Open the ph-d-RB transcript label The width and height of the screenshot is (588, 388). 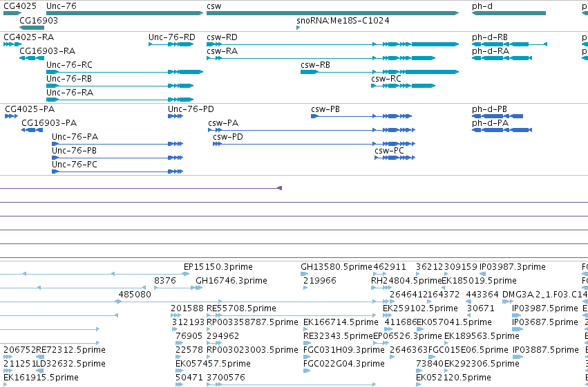(x=490, y=37)
